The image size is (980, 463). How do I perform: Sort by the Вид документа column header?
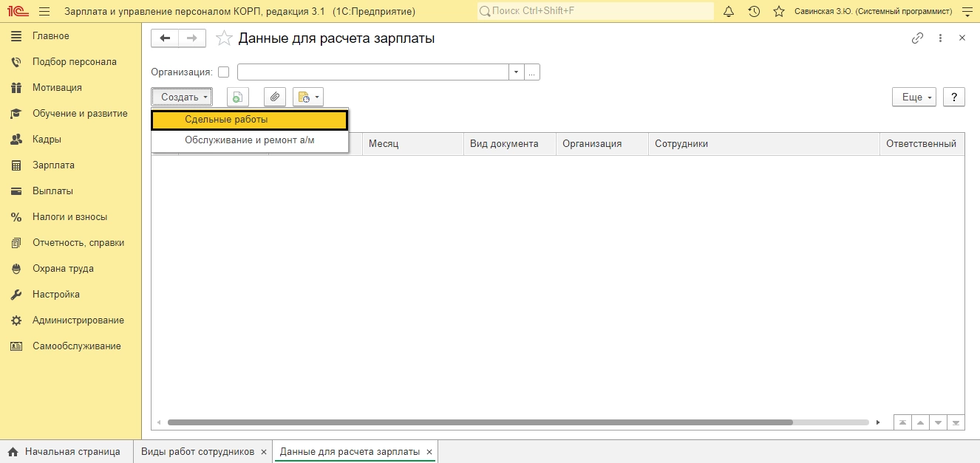(x=509, y=144)
